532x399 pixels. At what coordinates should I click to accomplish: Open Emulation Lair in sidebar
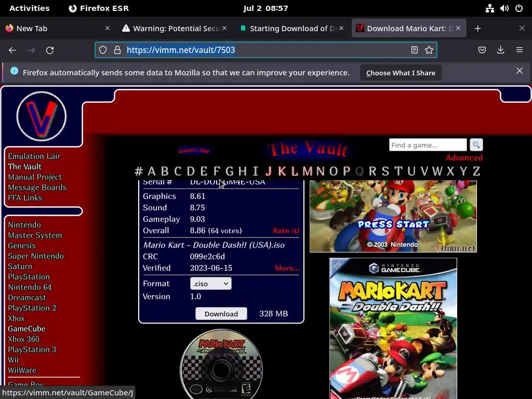(x=34, y=156)
